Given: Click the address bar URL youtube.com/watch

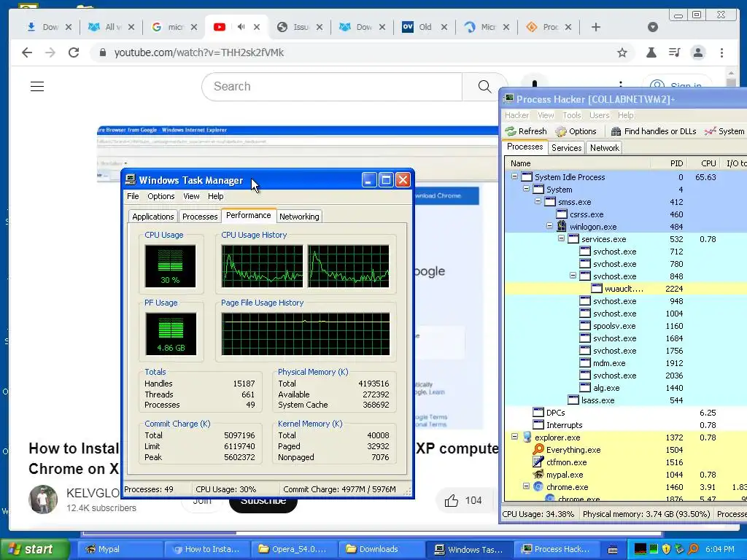Looking at the screenshot, I should [x=198, y=52].
